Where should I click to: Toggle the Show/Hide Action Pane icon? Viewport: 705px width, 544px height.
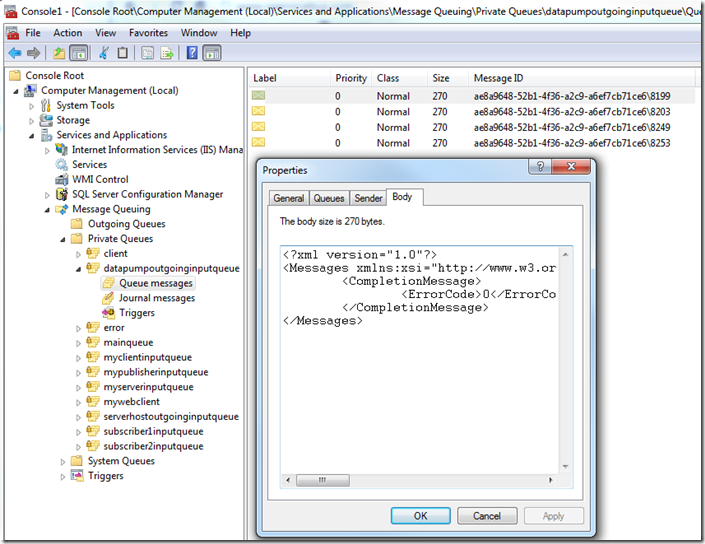point(212,53)
